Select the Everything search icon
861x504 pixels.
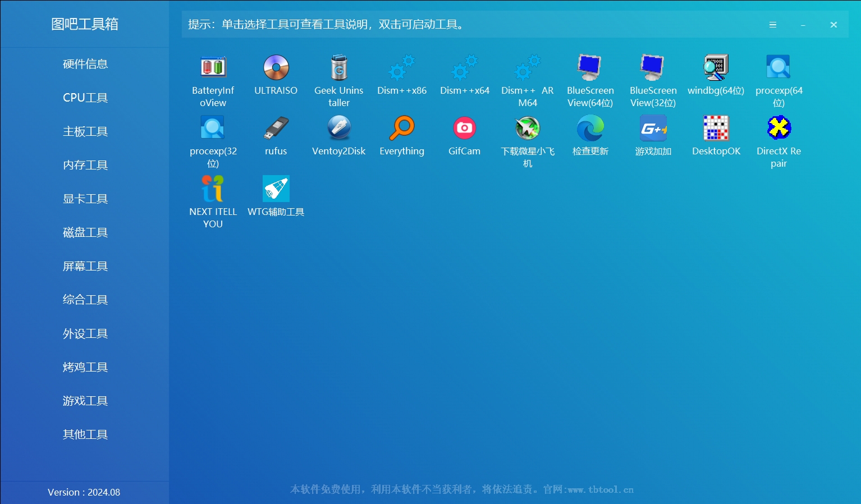[x=402, y=128]
